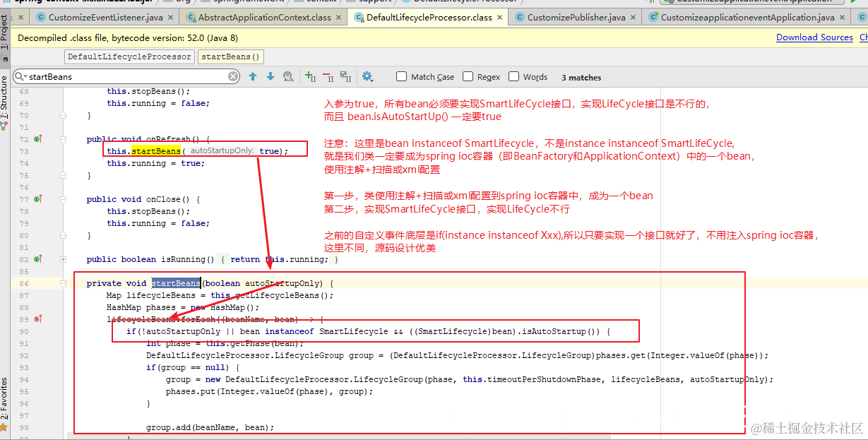Unselect occurrence icon in find bar

pos(328,76)
